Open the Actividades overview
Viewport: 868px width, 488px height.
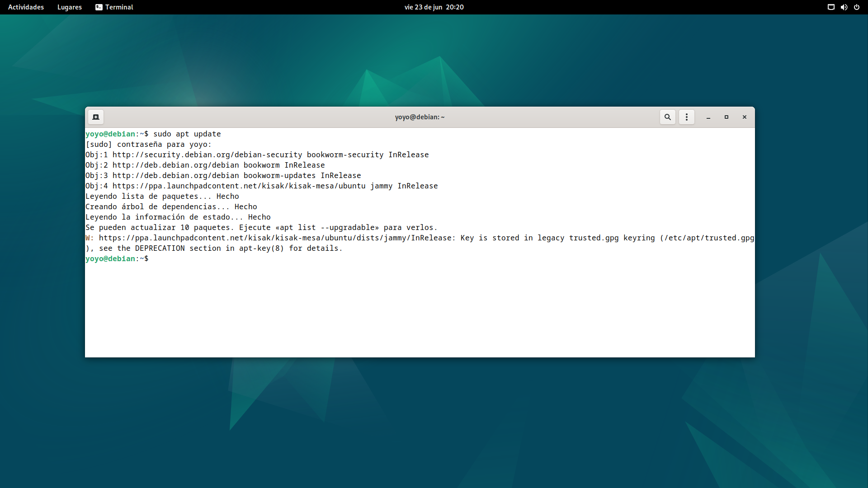26,7
